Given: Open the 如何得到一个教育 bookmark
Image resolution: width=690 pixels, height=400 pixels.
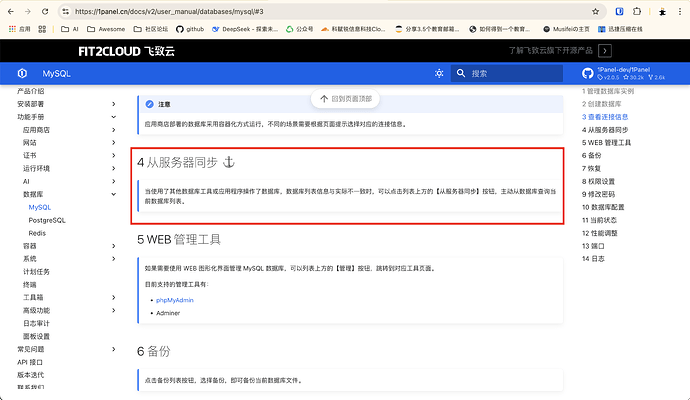Looking at the screenshot, I should pos(499,29).
